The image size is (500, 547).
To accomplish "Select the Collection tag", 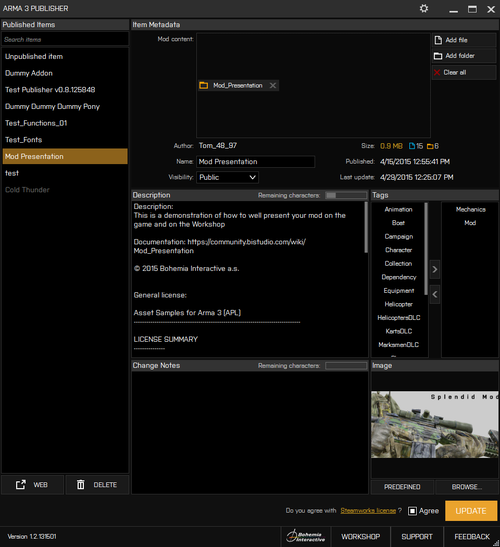I will (x=398, y=264).
